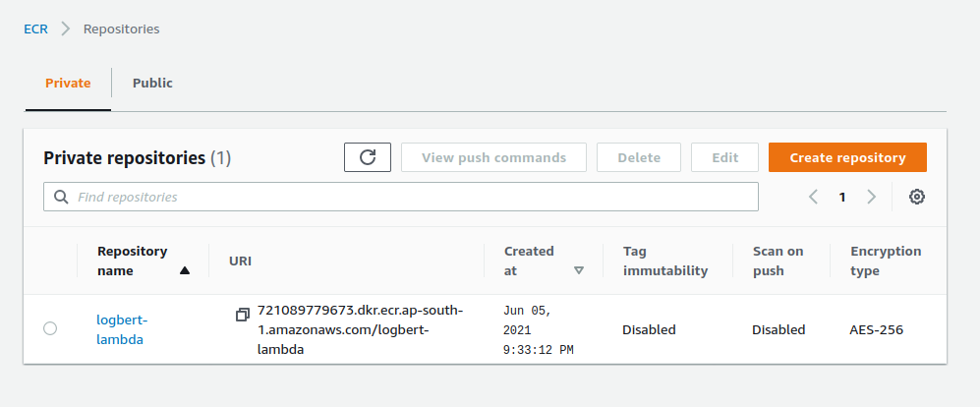
Task: Select page number 1 in pagination
Action: point(842,197)
